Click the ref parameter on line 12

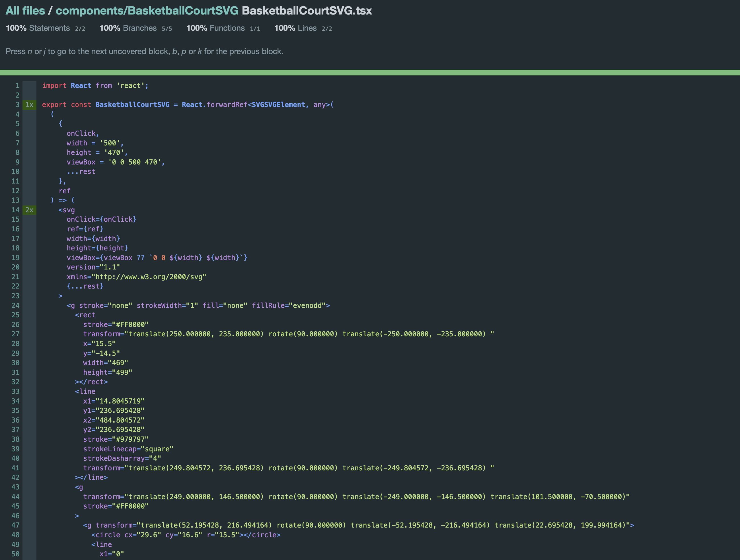(x=65, y=191)
